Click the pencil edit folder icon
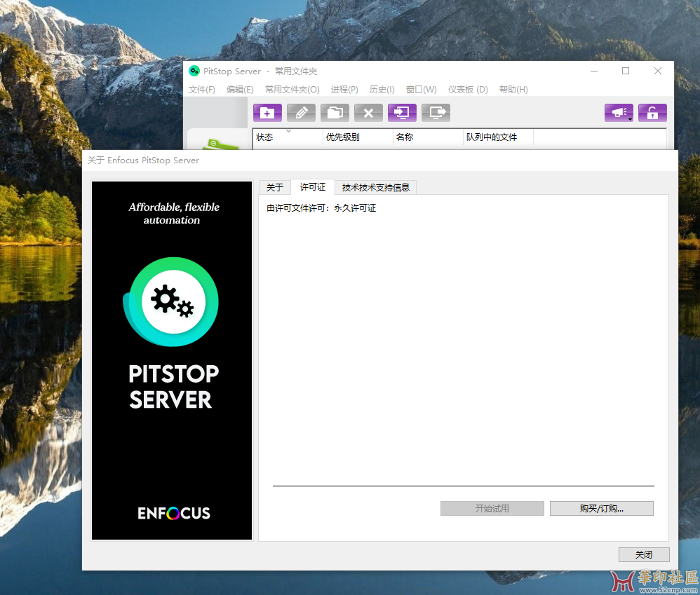This screenshot has height=595, width=700. [x=301, y=113]
